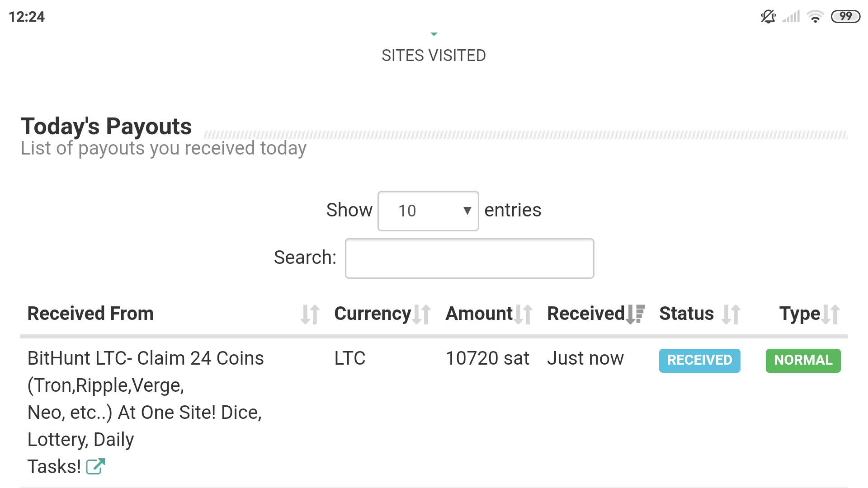The image size is (868, 488).
Task: Click the Received column descending sort icon
Action: [x=635, y=314]
